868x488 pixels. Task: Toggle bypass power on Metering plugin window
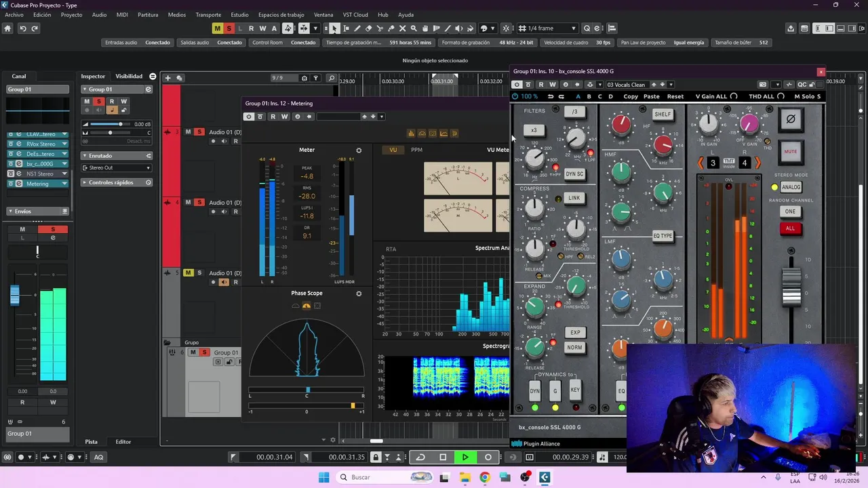point(249,117)
